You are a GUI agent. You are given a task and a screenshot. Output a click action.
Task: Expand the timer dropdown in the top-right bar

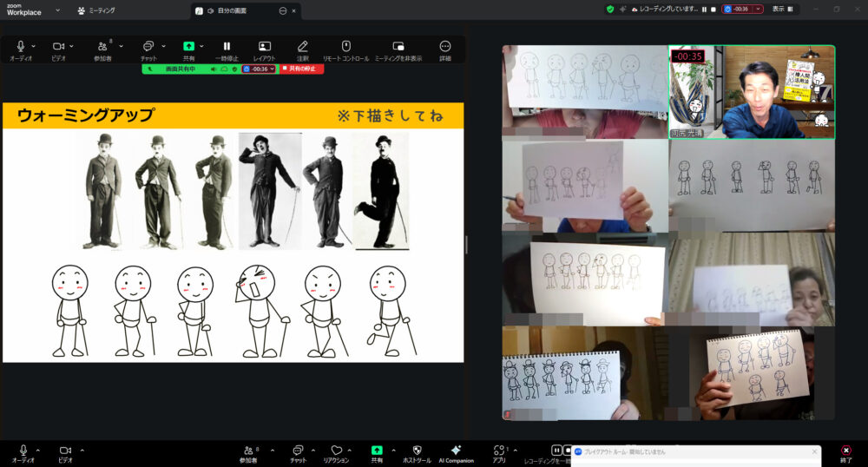pos(759,9)
